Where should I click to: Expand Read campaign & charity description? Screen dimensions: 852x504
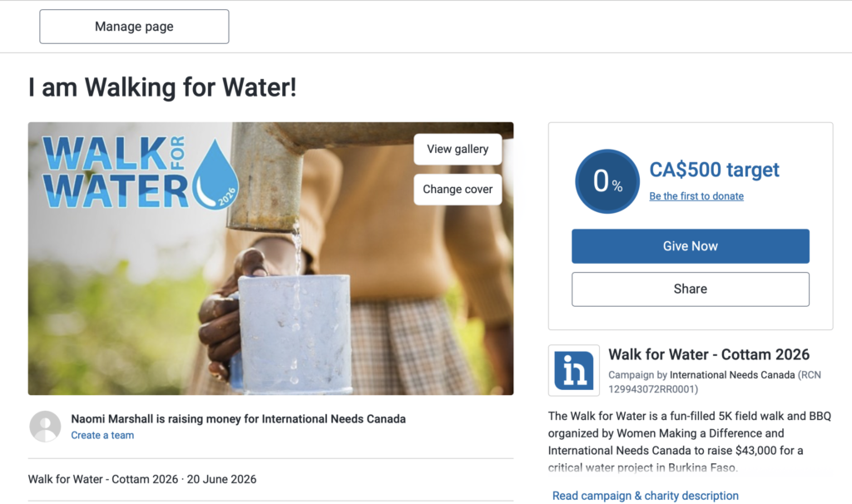[645, 496]
